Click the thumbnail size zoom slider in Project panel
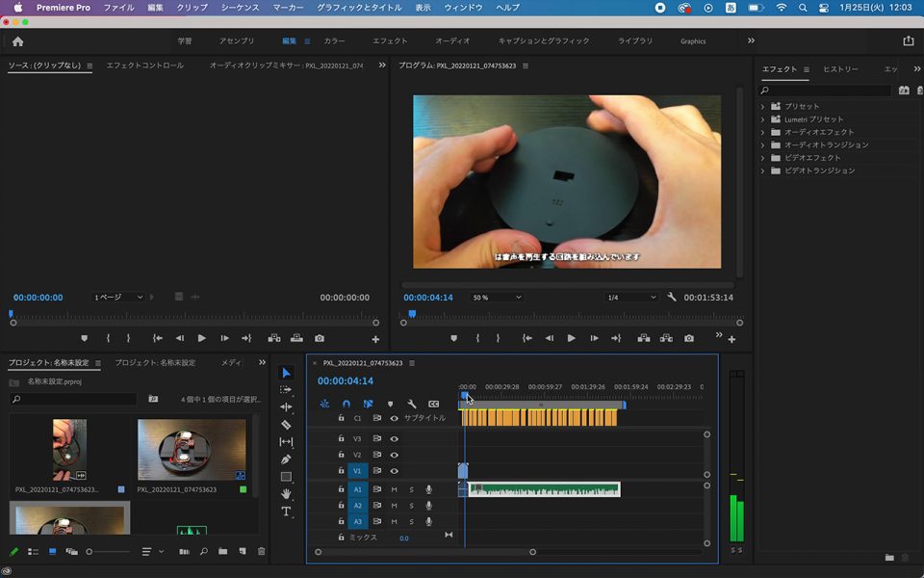The height and width of the screenshot is (578, 924). click(90, 552)
